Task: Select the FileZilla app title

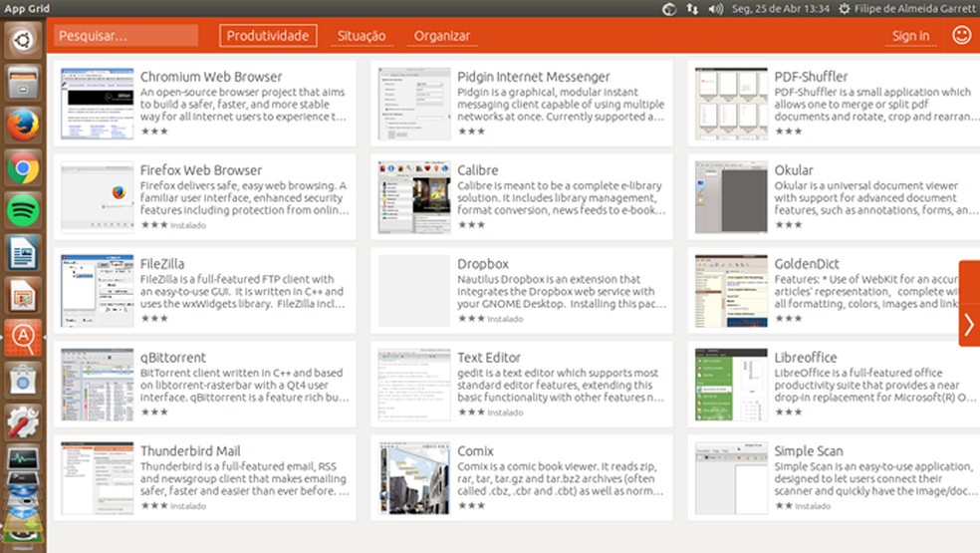Action: pos(162,264)
